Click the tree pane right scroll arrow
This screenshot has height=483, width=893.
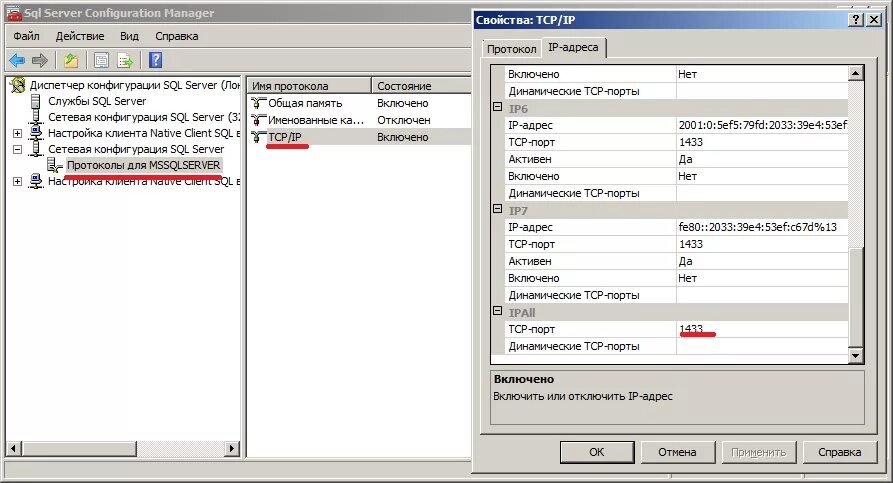pyautogui.click(x=231, y=448)
